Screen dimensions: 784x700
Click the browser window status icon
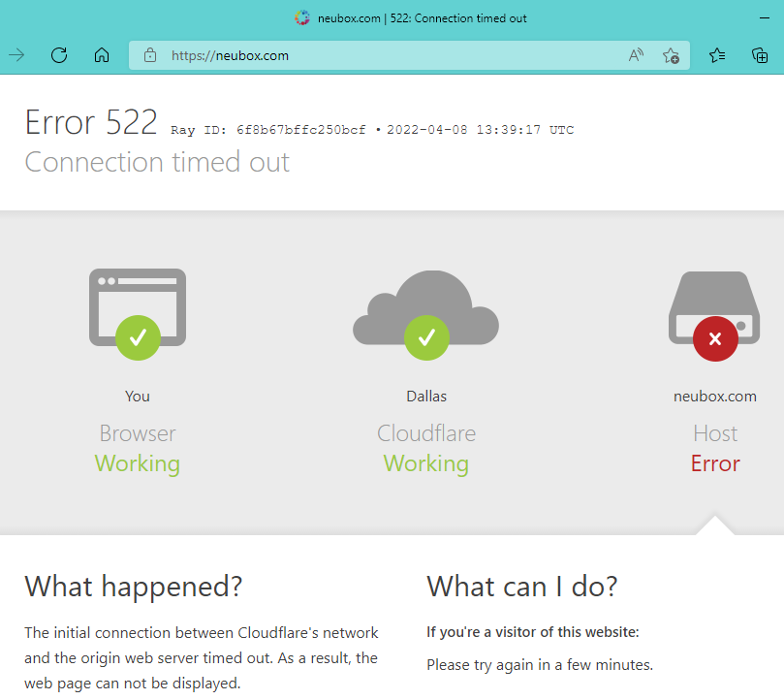(138, 314)
